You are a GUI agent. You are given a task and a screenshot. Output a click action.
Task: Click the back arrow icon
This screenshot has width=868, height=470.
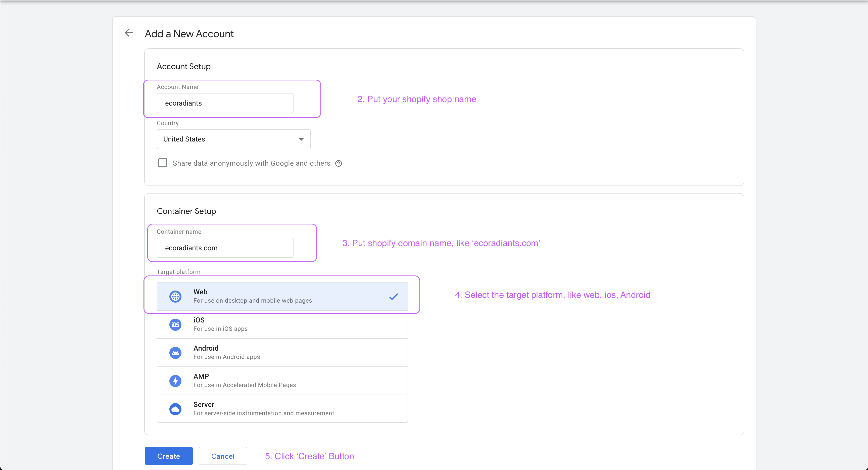[129, 33]
